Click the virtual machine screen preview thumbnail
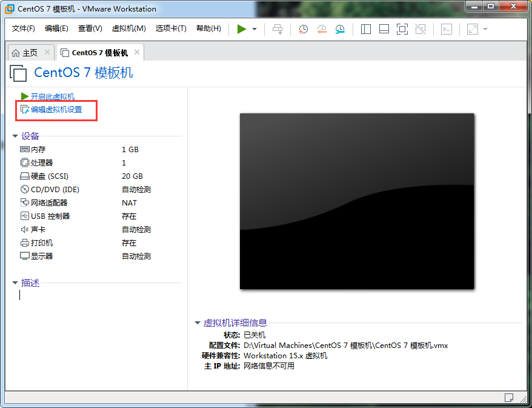Image resolution: width=532 pixels, height=408 pixels. pyautogui.click(x=357, y=201)
